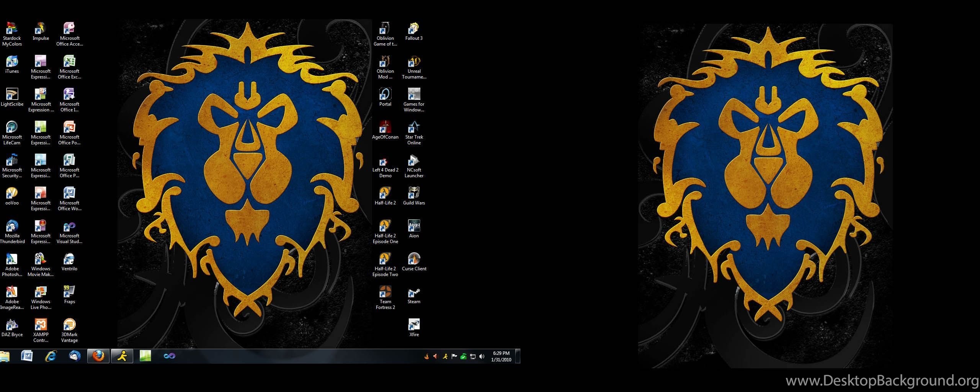Select the Adobe Photoshop desktop shortcut

tap(12, 265)
